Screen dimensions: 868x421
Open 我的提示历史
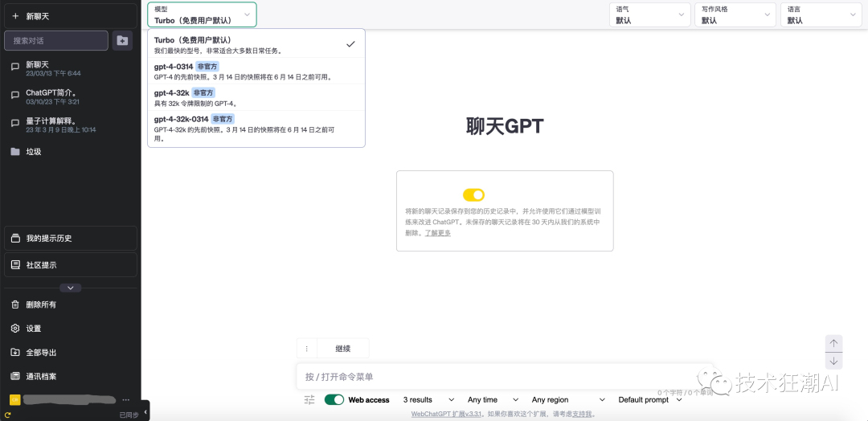(x=70, y=239)
